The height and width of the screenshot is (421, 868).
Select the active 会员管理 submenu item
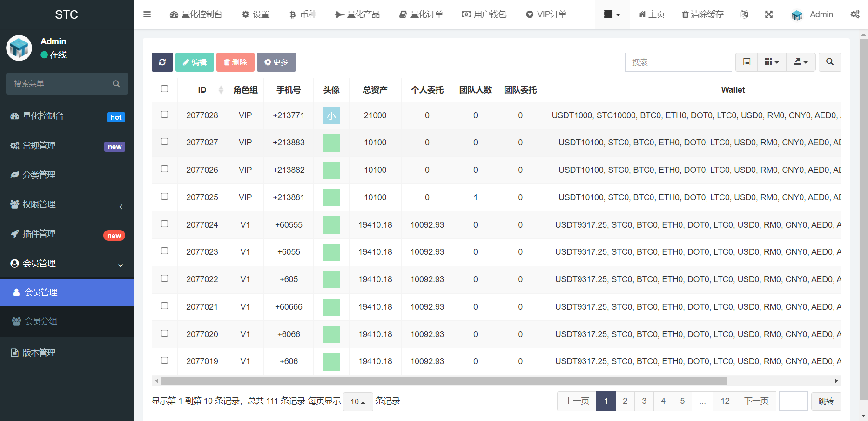click(x=67, y=292)
